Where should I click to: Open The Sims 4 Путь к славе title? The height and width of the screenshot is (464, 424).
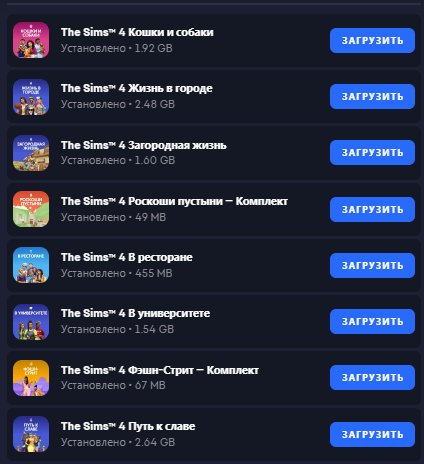click(x=128, y=426)
